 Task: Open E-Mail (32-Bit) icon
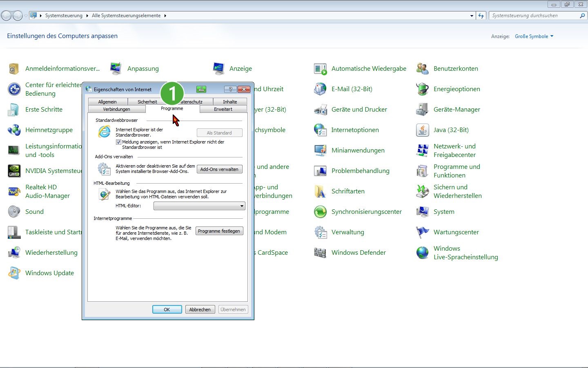coord(321,89)
